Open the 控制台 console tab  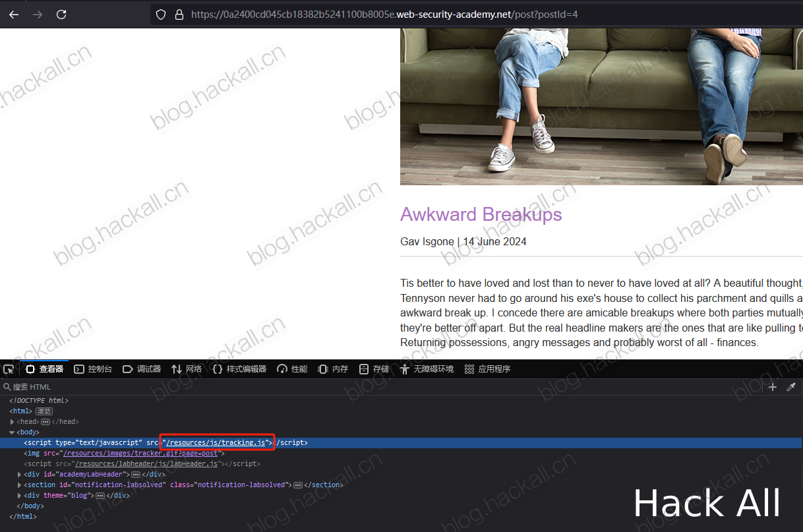click(93, 369)
